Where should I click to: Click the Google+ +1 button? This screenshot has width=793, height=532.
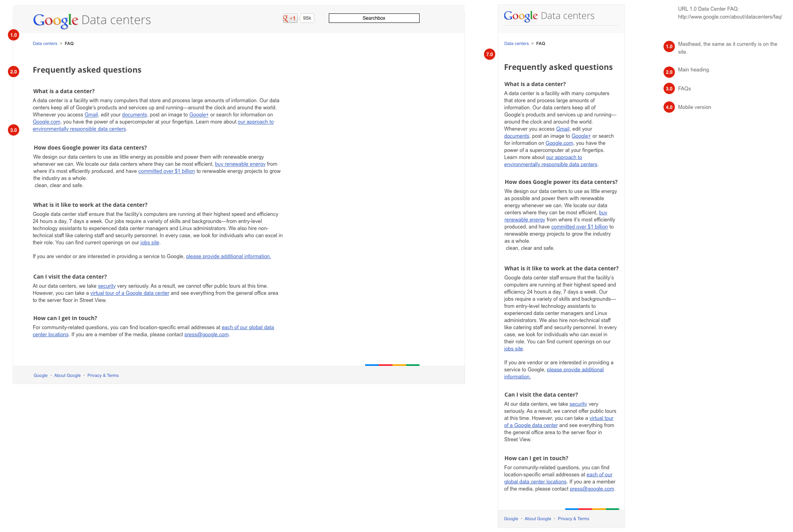[290, 18]
